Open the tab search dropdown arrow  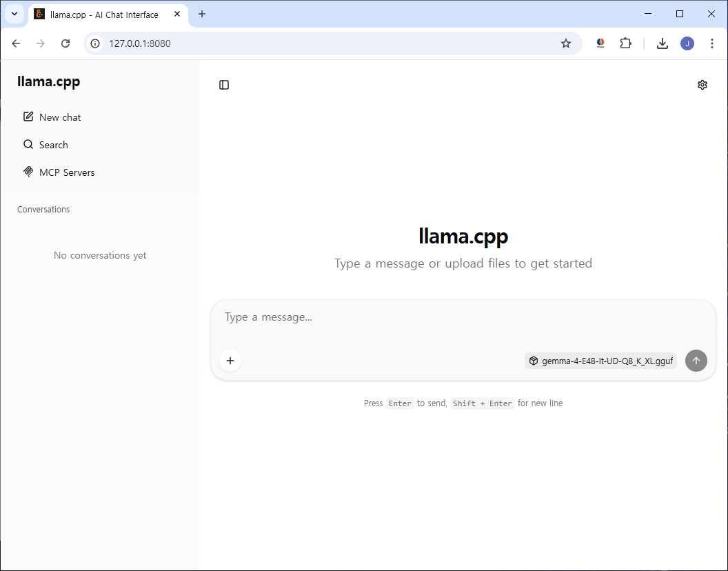click(x=14, y=14)
